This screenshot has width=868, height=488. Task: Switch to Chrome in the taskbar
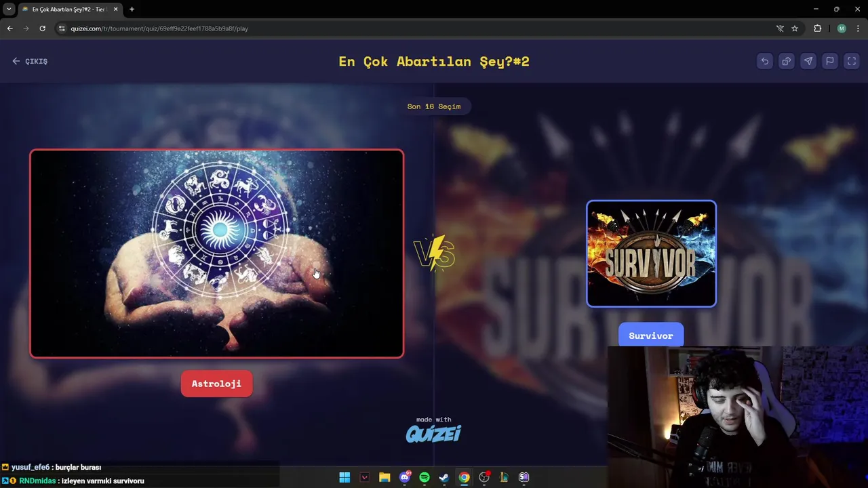pyautogui.click(x=464, y=477)
